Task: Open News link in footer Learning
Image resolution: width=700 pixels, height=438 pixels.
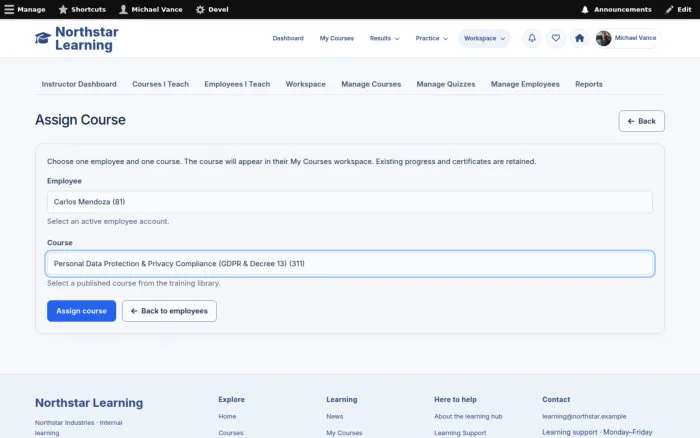Action: pos(334,416)
